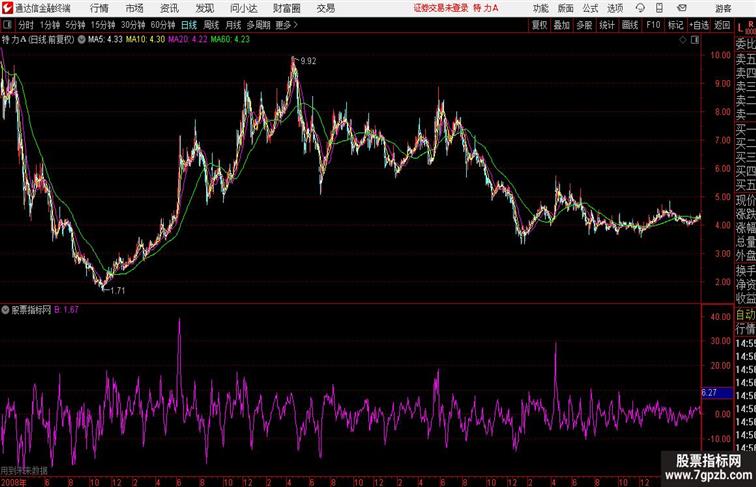
Task: Open the 交易 menu
Action: pos(325,8)
